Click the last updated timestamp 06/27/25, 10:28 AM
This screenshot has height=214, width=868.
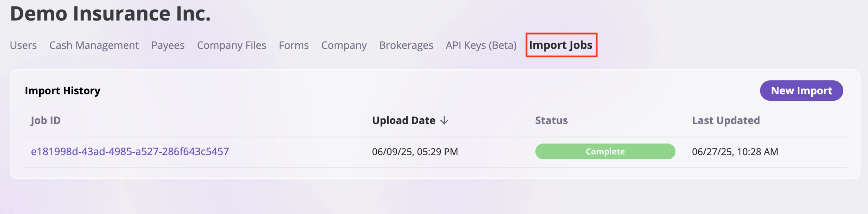[x=735, y=151]
